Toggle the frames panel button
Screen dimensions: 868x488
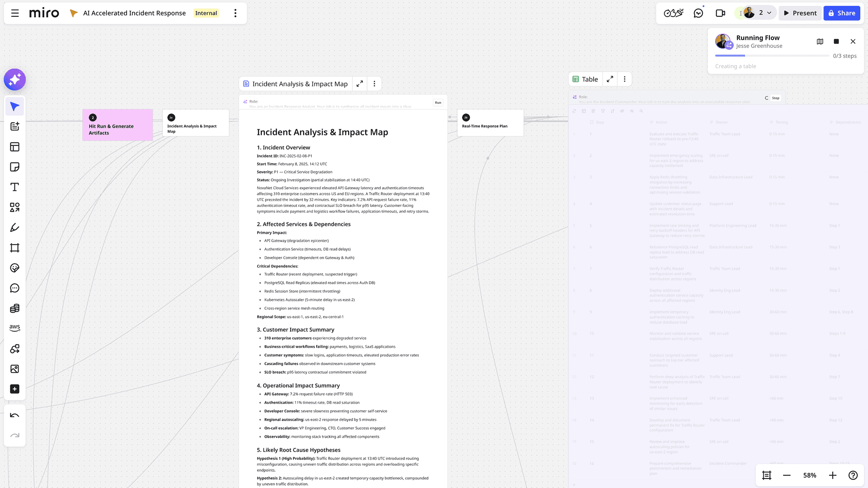tap(767, 475)
